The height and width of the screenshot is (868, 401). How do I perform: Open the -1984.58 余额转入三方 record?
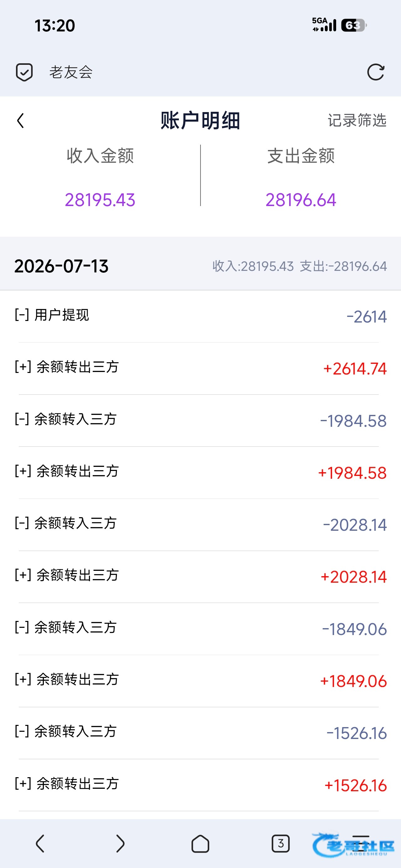coord(200,421)
